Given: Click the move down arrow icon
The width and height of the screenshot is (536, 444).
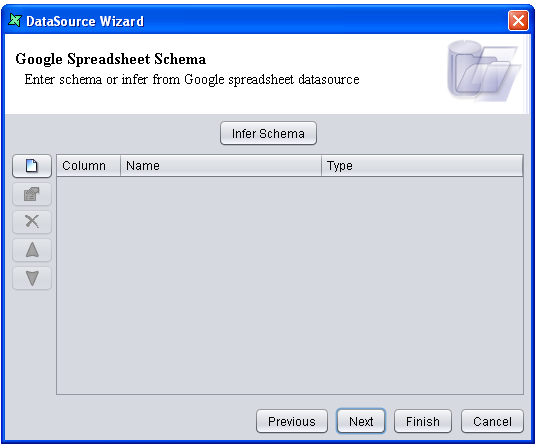Looking at the screenshot, I should [32, 278].
